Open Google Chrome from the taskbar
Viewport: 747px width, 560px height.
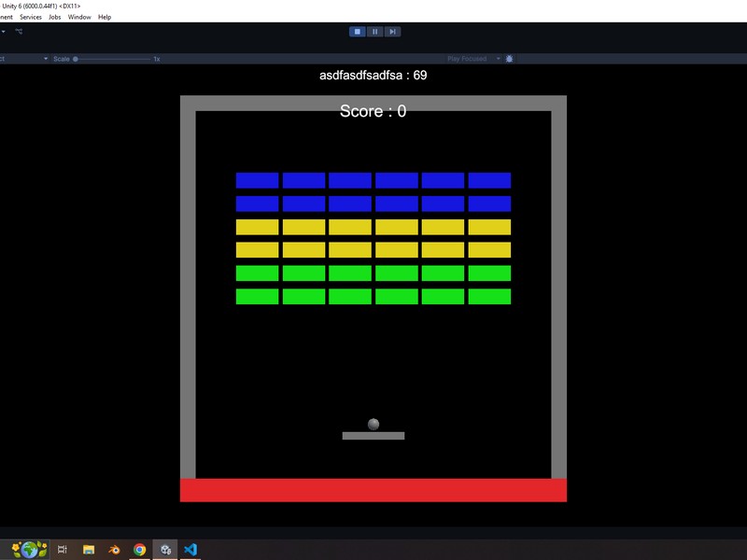tap(139, 550)
